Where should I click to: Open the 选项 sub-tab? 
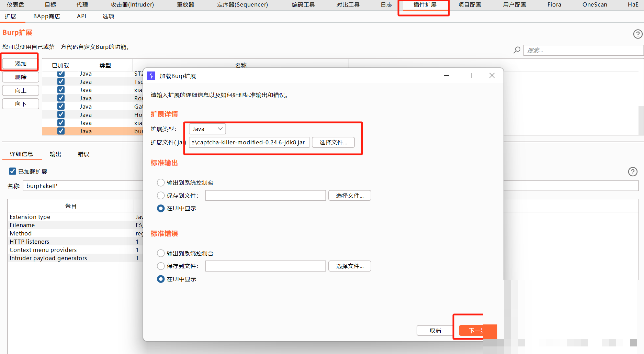pos(108,16)
